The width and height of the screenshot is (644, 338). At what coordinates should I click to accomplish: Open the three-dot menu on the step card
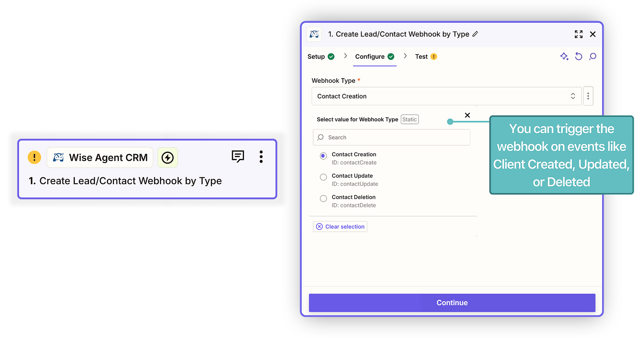coord(261,157)
